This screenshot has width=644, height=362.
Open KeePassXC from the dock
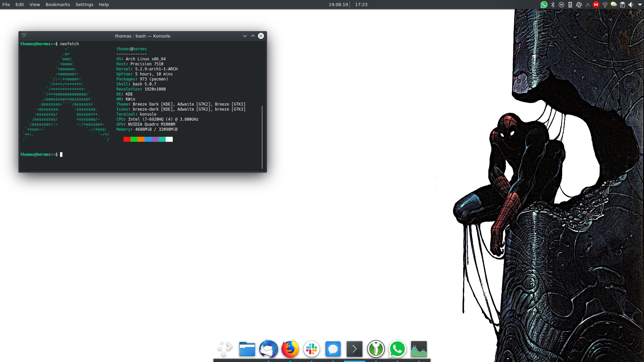[x=376, y=349]
